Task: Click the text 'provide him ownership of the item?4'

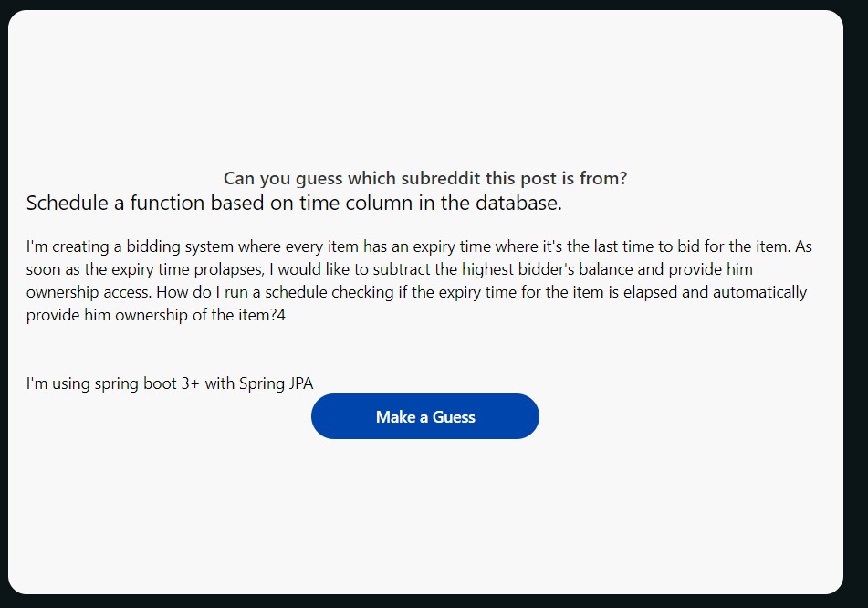Action: 155,315
